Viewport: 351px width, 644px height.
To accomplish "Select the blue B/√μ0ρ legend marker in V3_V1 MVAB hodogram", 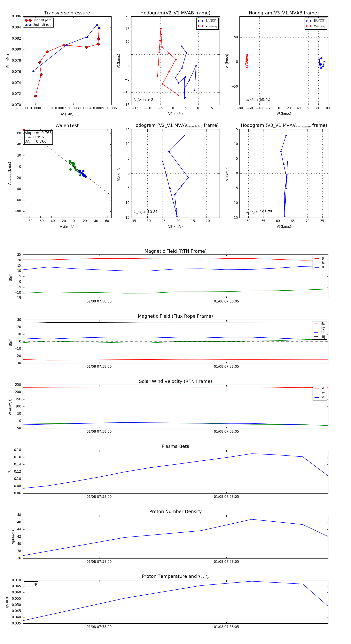I will [308, 21].
